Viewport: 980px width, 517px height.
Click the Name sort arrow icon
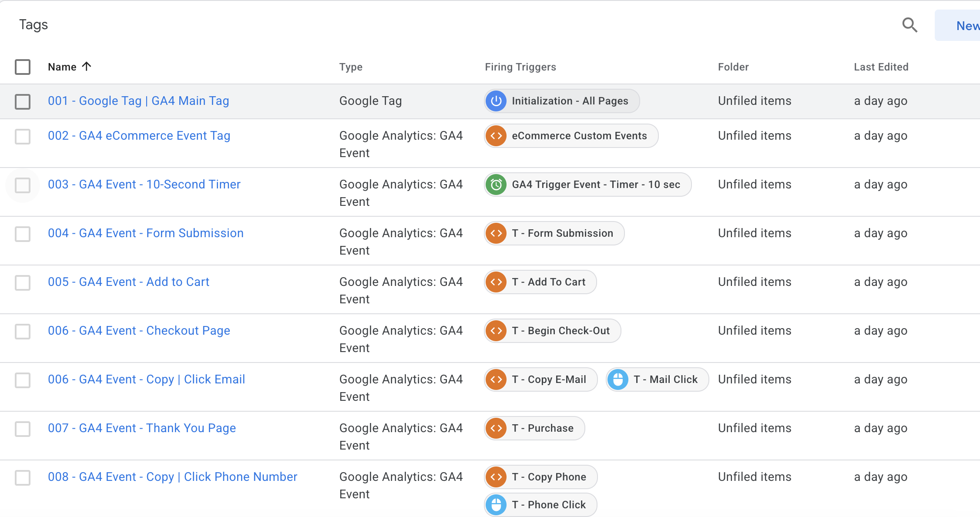point(87,67)
